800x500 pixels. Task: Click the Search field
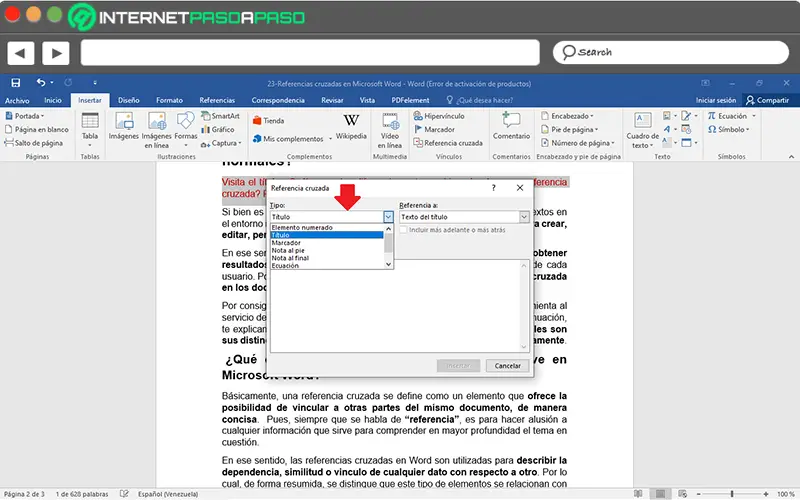670,52
